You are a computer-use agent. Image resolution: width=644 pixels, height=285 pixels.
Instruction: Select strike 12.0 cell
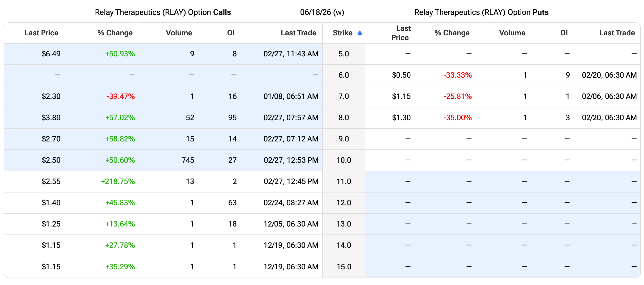(344, 203)
